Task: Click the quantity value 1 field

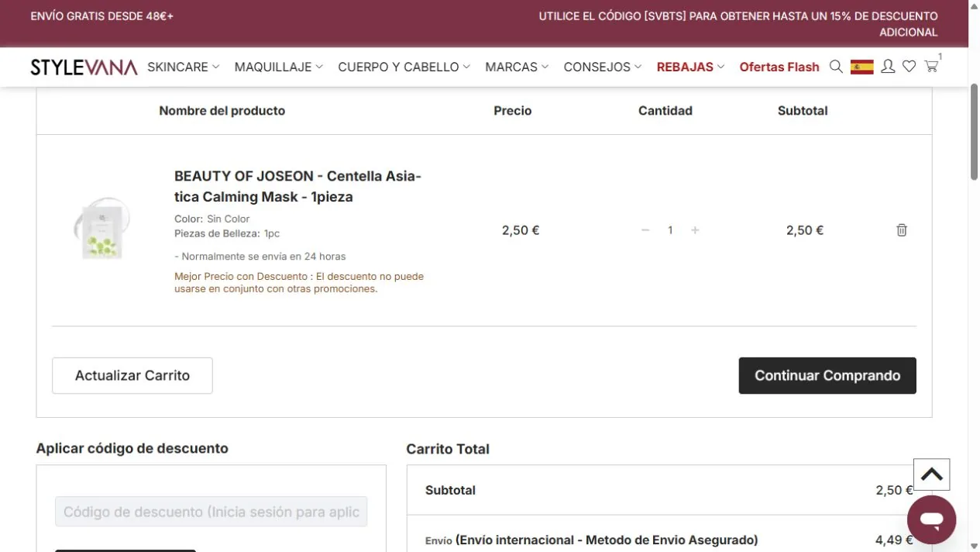Action: coord(670,230)
